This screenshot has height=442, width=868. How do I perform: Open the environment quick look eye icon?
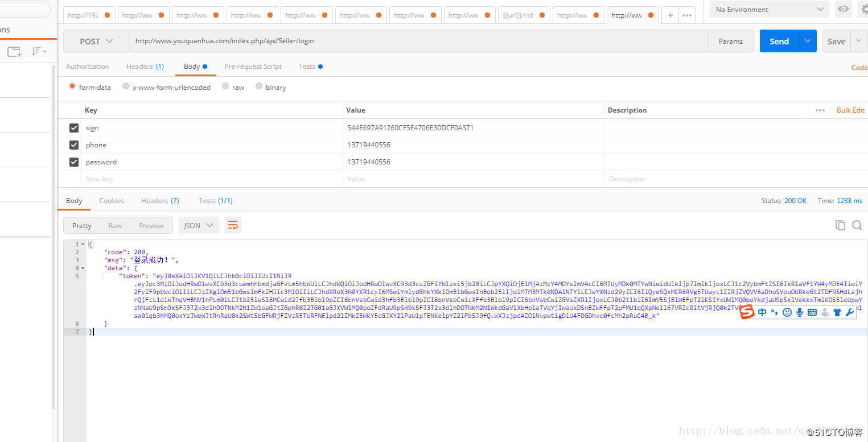coord(843,9)
